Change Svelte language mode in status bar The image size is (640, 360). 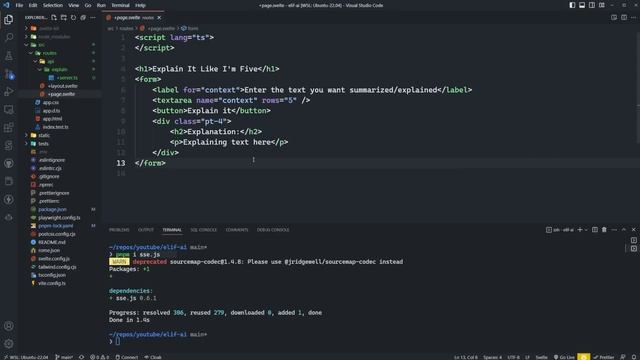(541, 357)
